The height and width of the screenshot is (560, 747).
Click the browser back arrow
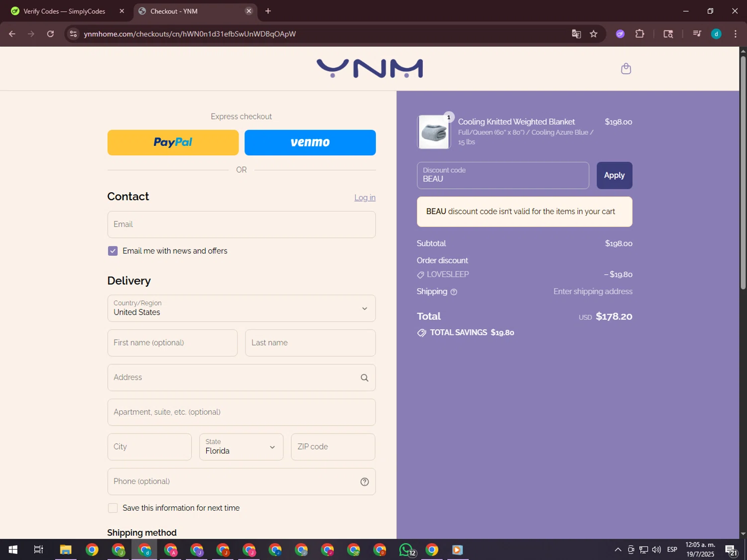click(12, 34)
